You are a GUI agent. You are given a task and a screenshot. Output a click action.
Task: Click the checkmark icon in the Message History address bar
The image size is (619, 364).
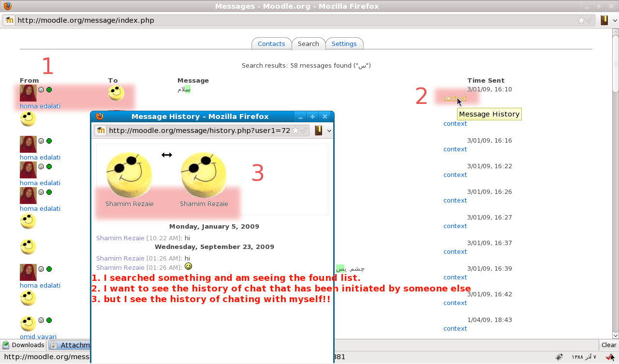coord(303,131)
